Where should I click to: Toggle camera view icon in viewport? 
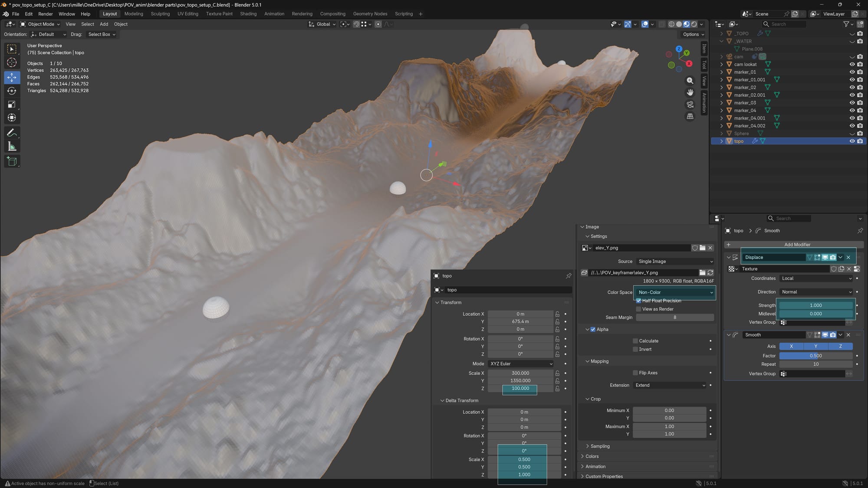tap(690, 105)
